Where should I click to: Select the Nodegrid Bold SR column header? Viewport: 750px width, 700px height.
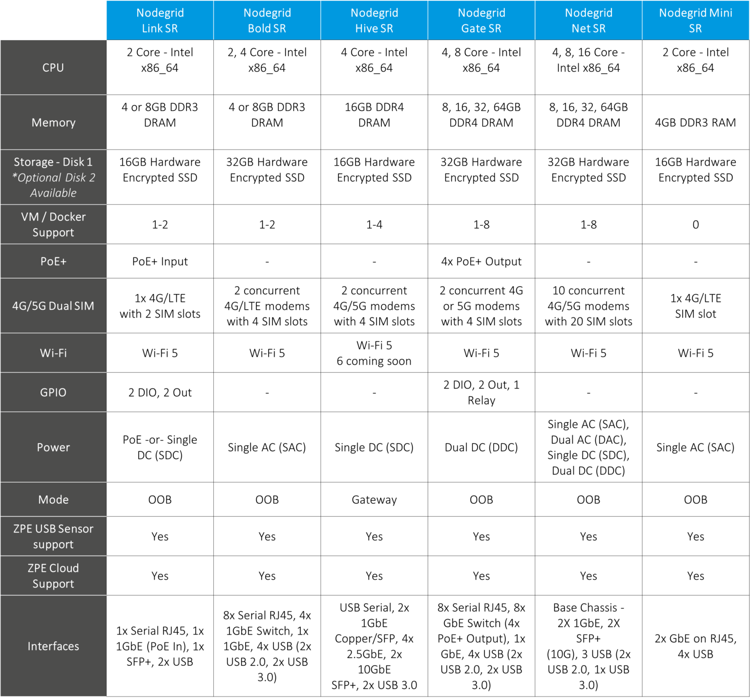(267, 21)
